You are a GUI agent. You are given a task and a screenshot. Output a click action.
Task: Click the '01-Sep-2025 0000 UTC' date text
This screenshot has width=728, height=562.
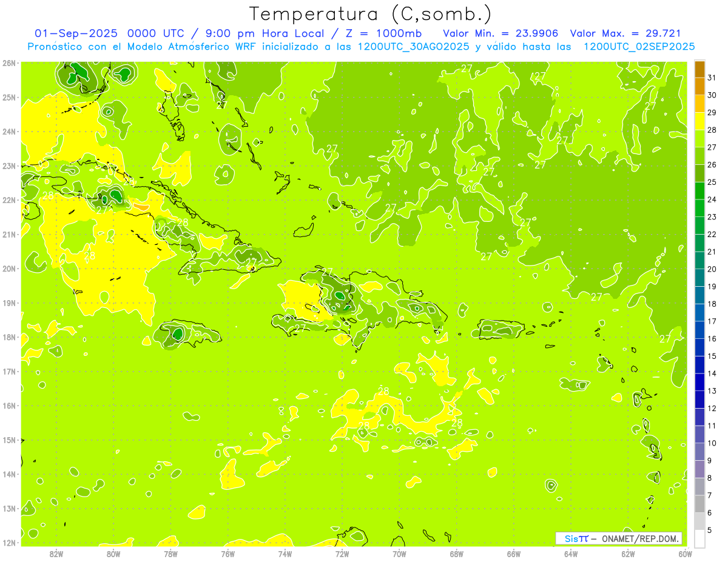pos(109,33)
